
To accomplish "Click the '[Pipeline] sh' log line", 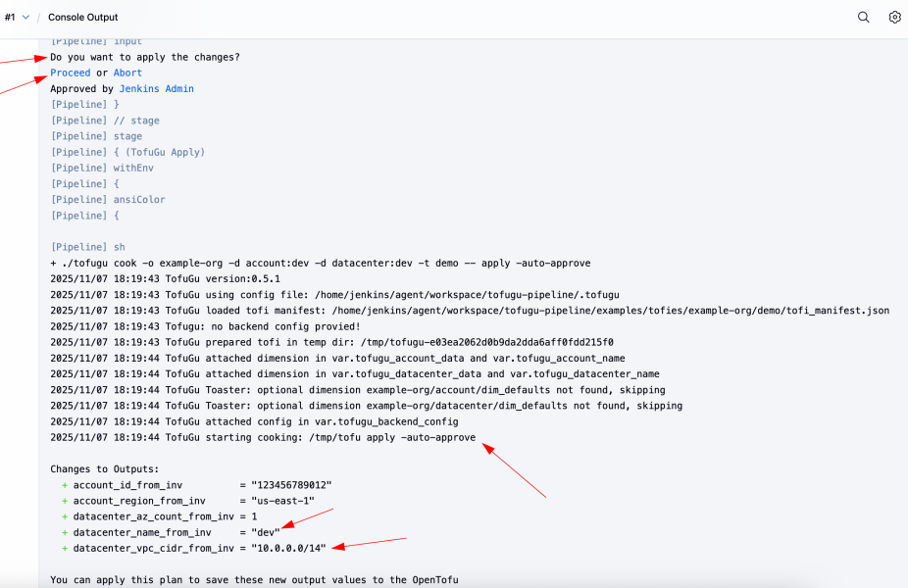I will tap(87, 247).
